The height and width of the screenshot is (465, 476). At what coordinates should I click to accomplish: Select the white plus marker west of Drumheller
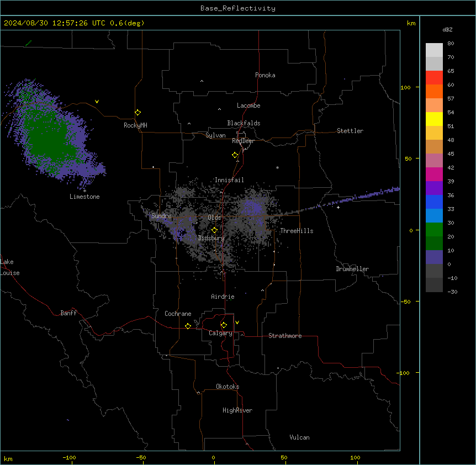point(338,207)
